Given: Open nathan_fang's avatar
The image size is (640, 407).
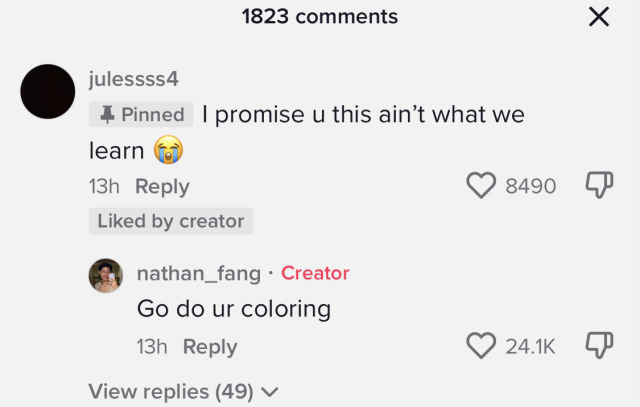Looking at the screenshot, I should (107, 275).
